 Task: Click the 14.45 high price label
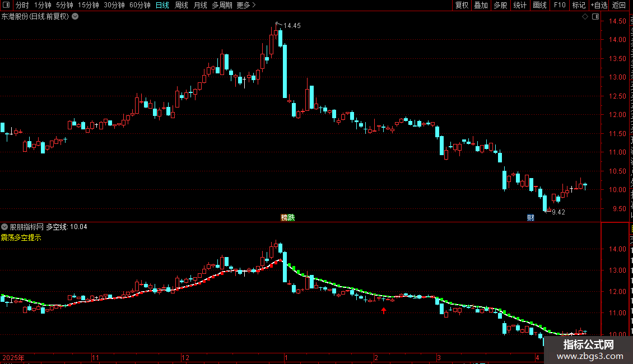292,26
